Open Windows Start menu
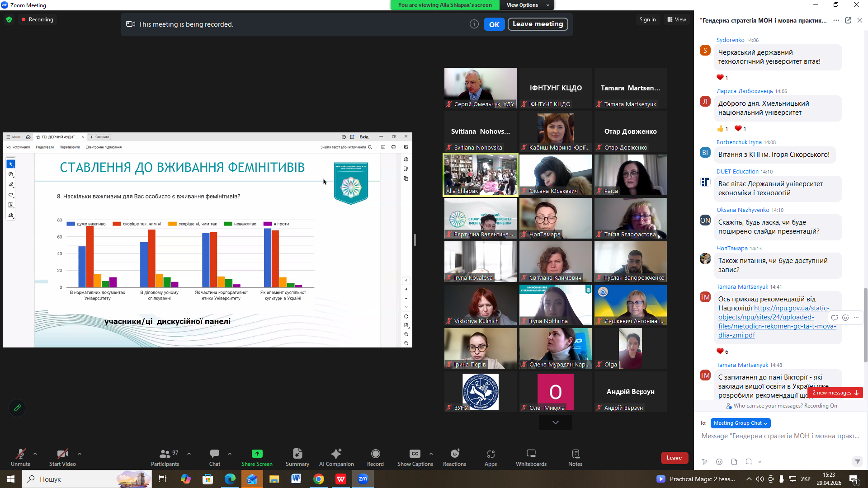The image size is (868, 488). tap(11, 479)
